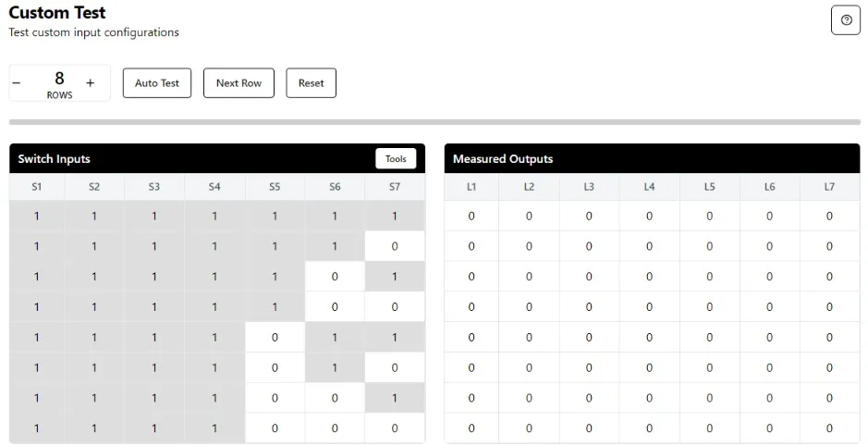The image size is (868, 446).
Task: Click L4 output cell in first row
Action: click(x=649, y=217)
